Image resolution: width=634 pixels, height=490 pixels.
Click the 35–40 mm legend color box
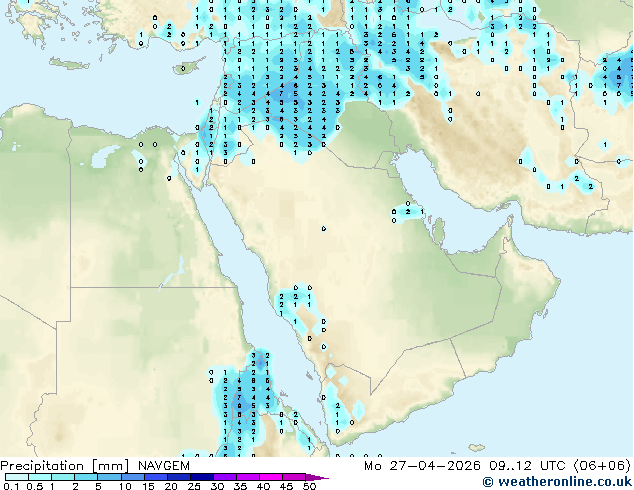pos(247,477)
